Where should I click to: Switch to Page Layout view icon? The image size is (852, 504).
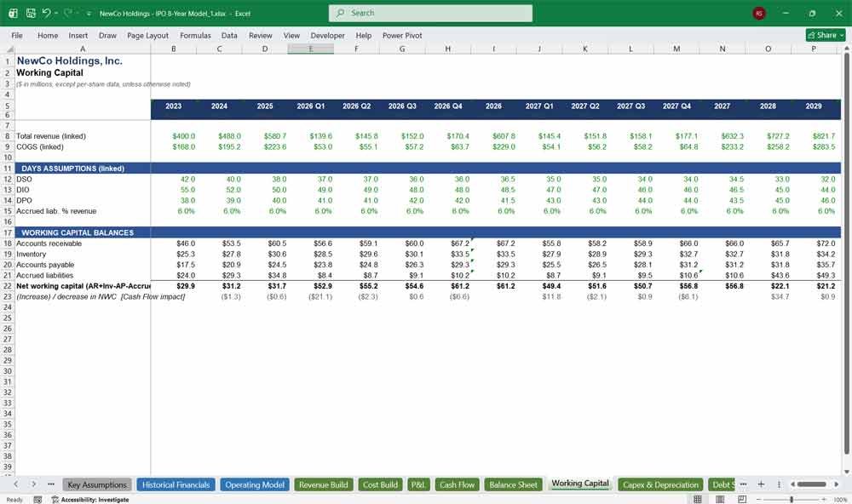720,499
